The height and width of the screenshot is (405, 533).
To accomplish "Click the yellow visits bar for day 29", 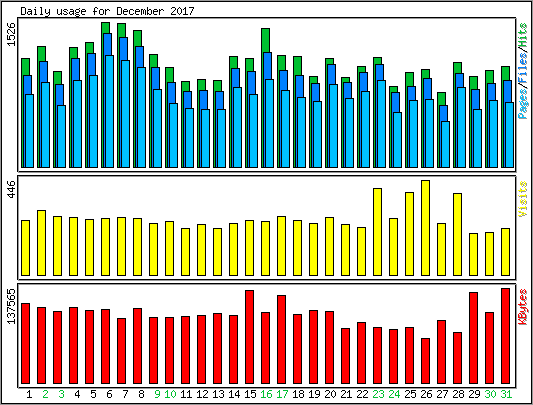I will 474,254.
